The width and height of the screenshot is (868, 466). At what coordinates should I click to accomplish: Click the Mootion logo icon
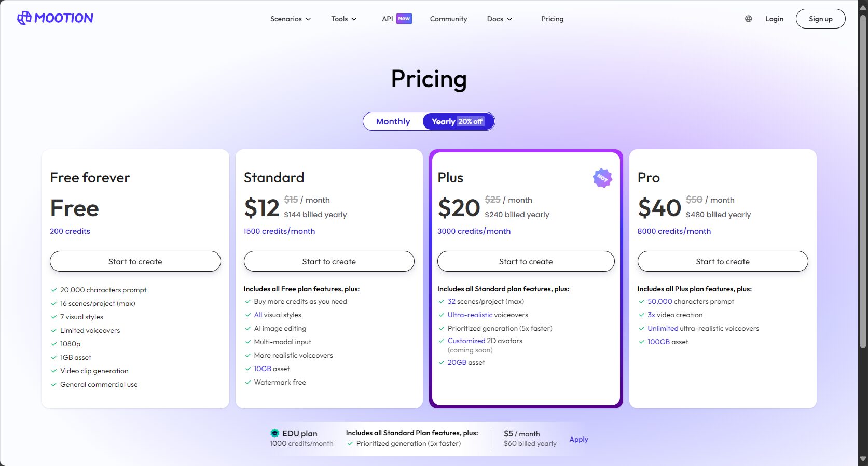click(x=24, y=18)
